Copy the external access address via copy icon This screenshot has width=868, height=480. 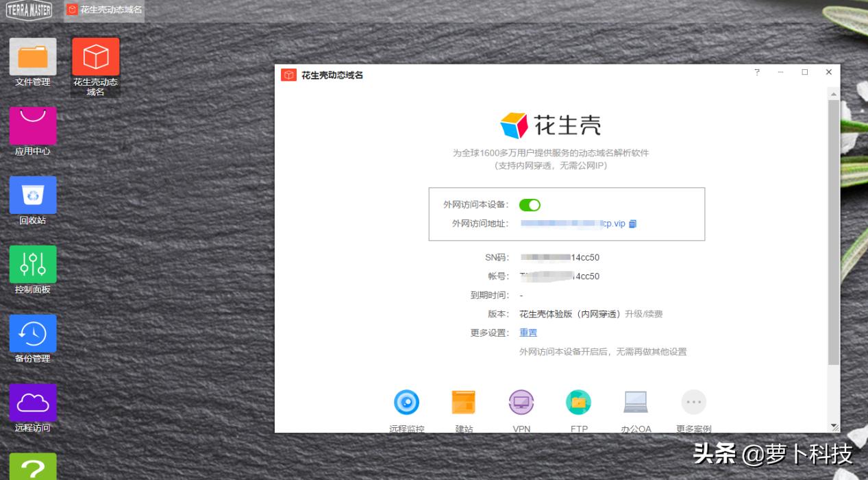pos(632,223)
